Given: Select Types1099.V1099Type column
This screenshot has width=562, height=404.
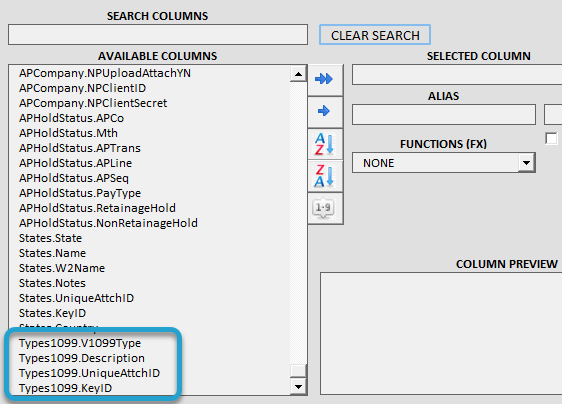Looking at the screenshot, I should (x=80, y=343).
